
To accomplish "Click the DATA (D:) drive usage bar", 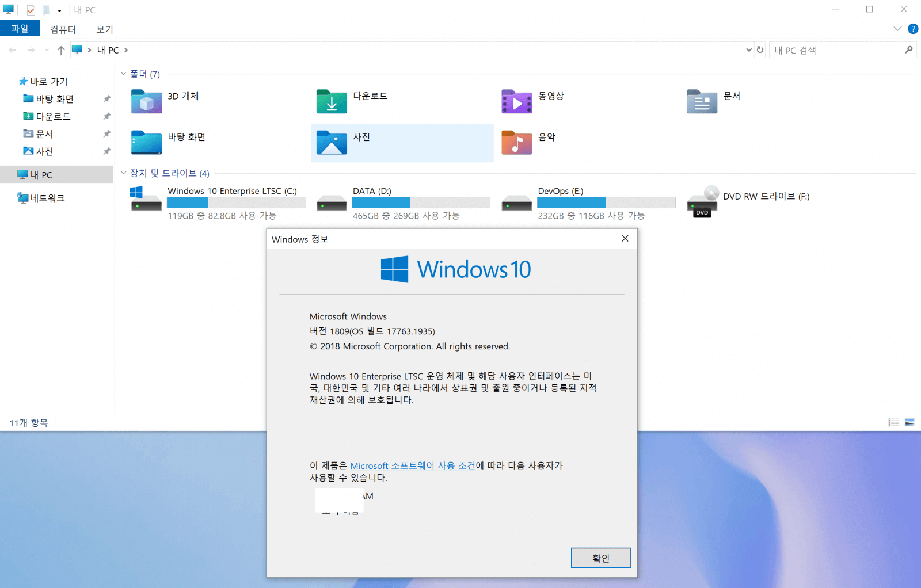I will pos(421,203).
